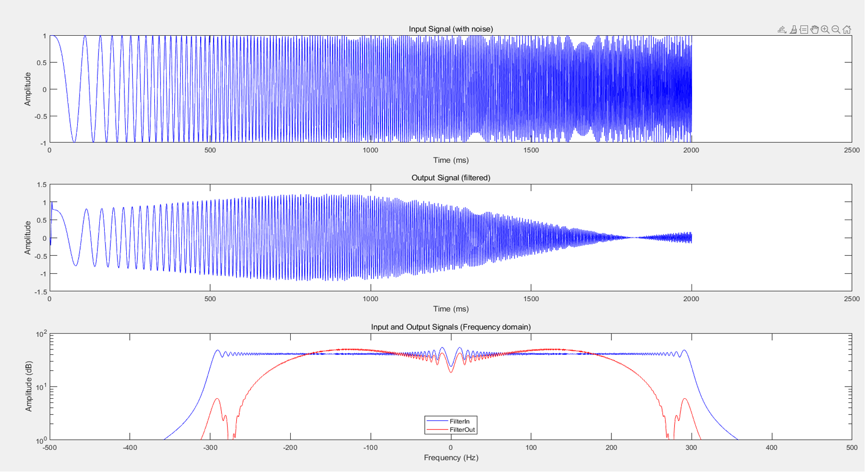The height and width of the screenshot is (473, 868).
Task: Open the axes export menu icon
Action: (782, 30)
